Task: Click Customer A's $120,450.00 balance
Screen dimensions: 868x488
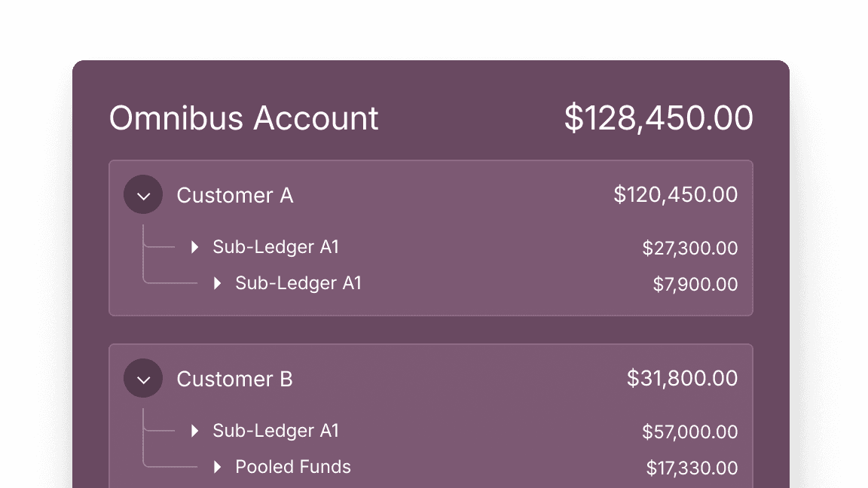Action: 675,195
